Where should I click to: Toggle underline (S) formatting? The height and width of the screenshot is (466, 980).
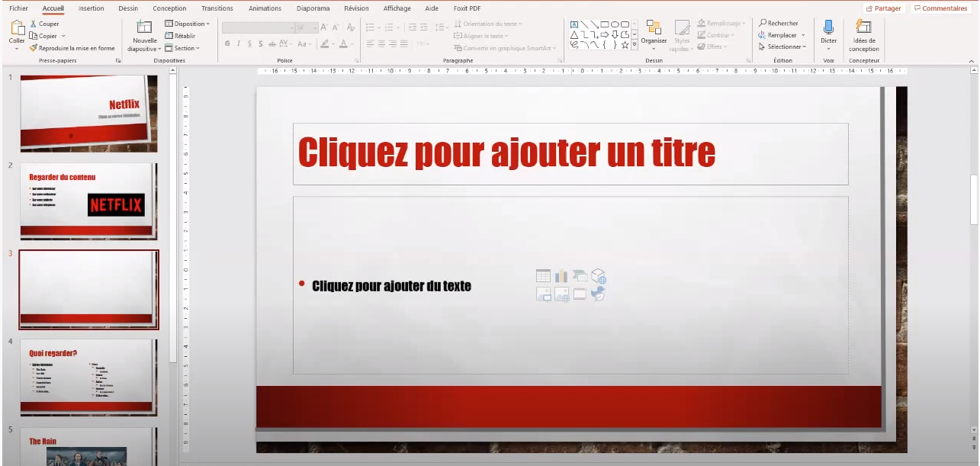(x=249, y=44)
